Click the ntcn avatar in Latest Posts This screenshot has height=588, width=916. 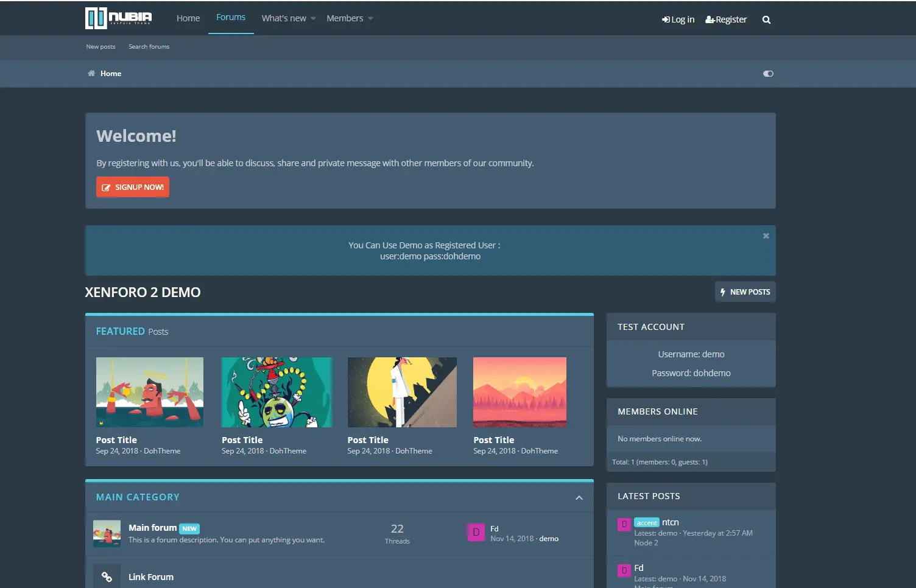(x=624, y=524)
